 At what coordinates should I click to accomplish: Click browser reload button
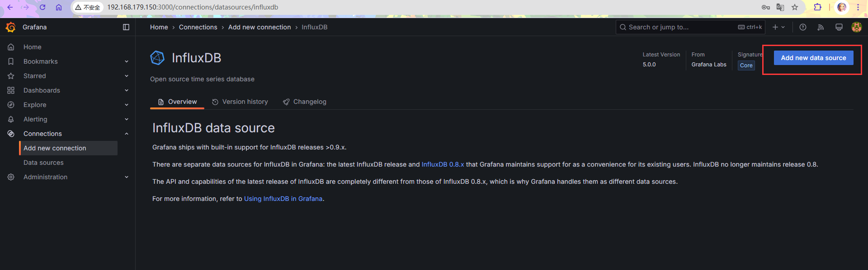click(42, 7)
